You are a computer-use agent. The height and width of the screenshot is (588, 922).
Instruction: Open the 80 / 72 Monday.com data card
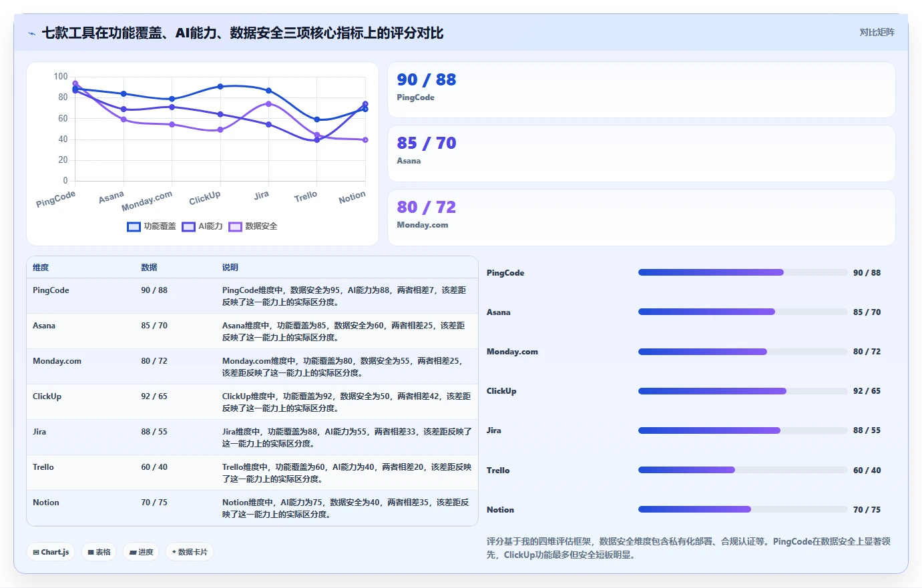[x=641, y=218]
